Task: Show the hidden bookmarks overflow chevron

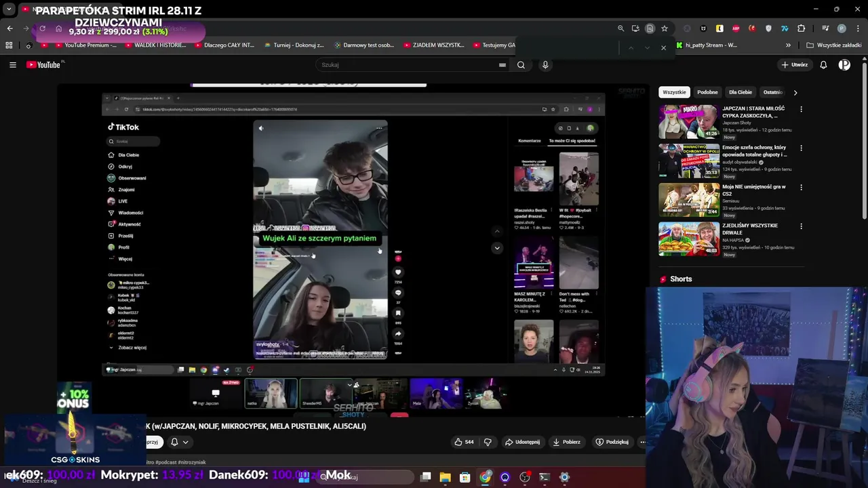Action: point(788,45)
